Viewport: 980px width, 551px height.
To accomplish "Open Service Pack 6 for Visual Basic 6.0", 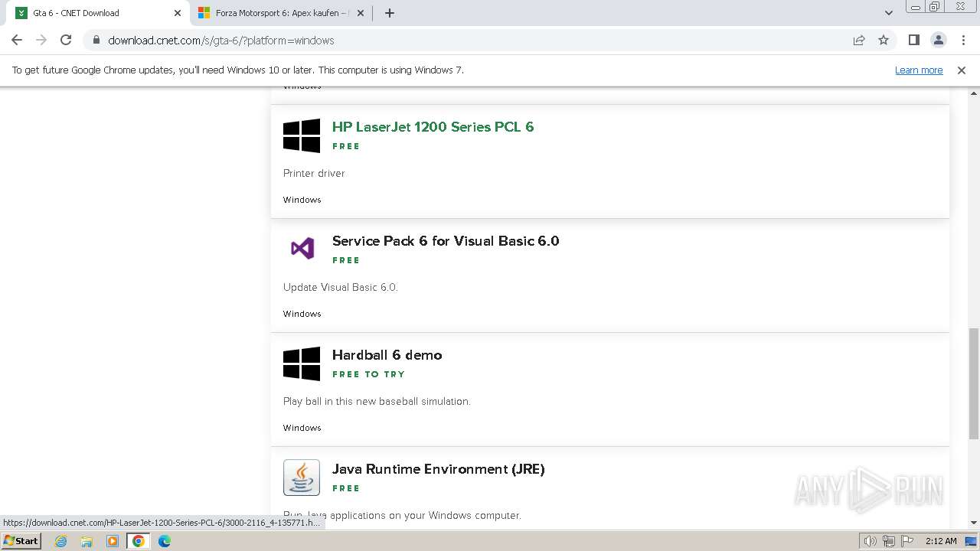I will coord(446,241).
